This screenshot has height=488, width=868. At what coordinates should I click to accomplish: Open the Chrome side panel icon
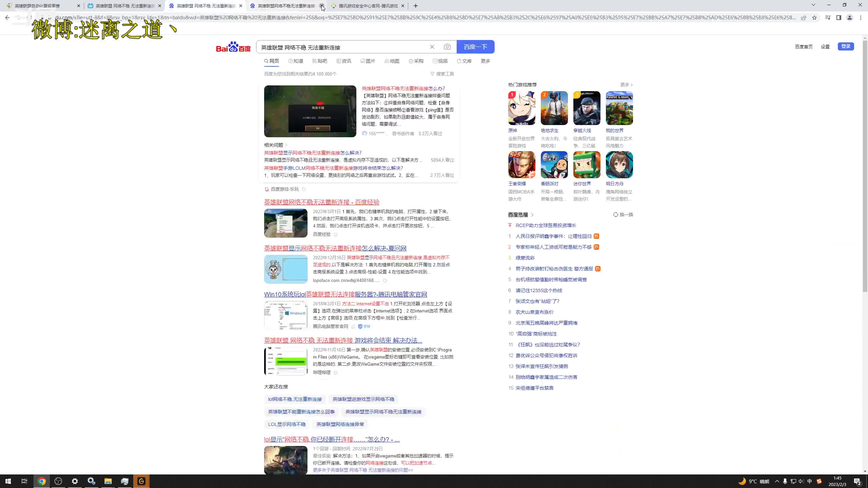click(838, 18)
